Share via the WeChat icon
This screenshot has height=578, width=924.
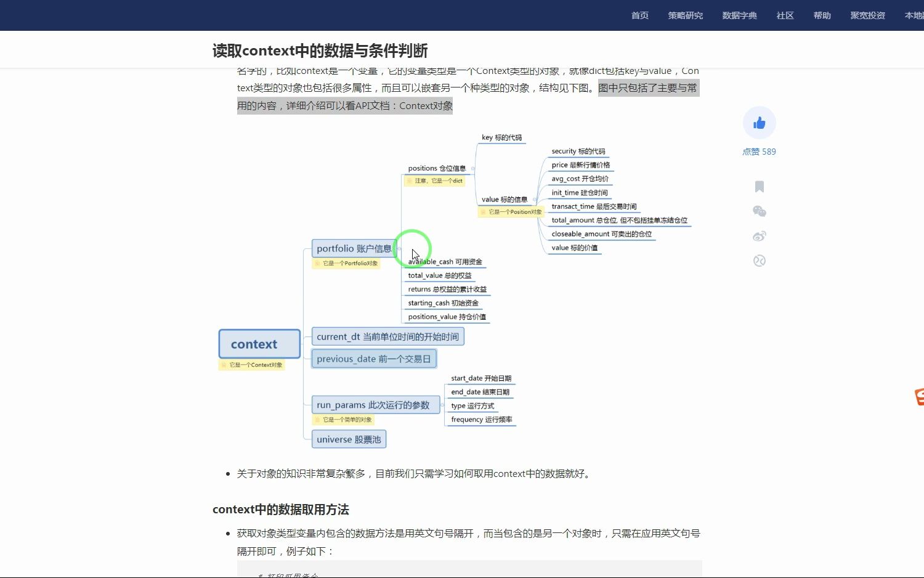(x=759, y=211)
